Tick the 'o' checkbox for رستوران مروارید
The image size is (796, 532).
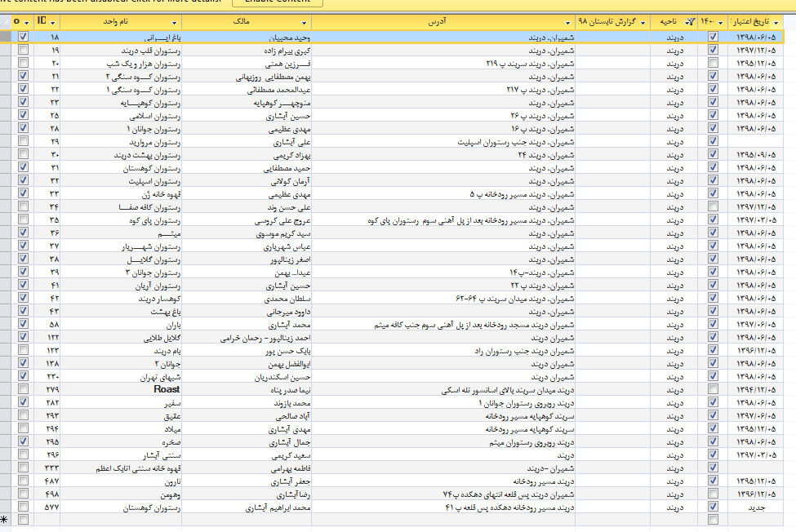24,141
